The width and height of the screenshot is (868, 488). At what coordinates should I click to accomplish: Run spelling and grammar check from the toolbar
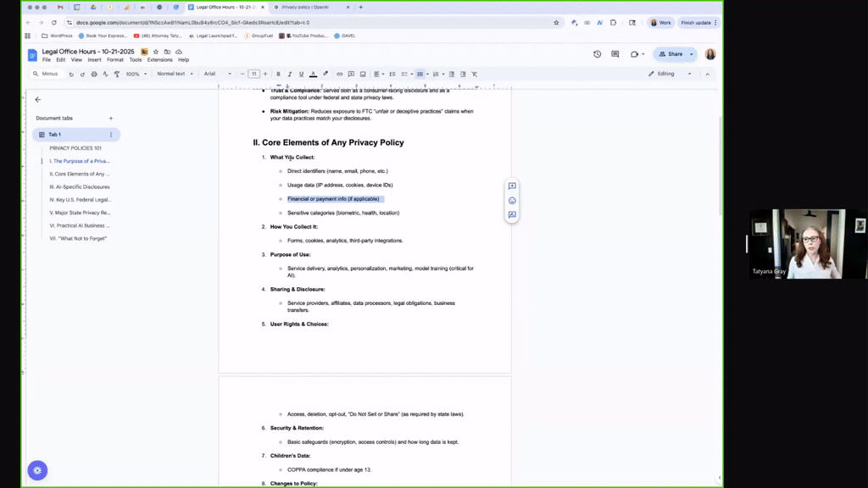pos(105,74)
